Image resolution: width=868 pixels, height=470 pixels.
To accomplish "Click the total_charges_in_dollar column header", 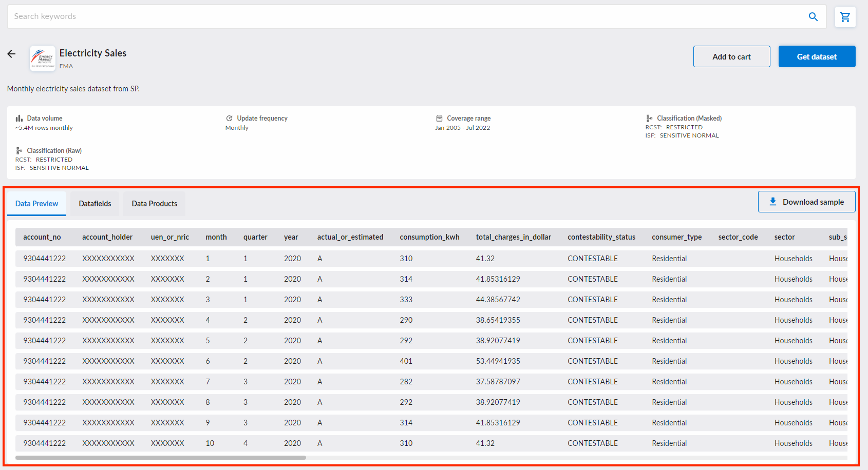I will (514, 237).
